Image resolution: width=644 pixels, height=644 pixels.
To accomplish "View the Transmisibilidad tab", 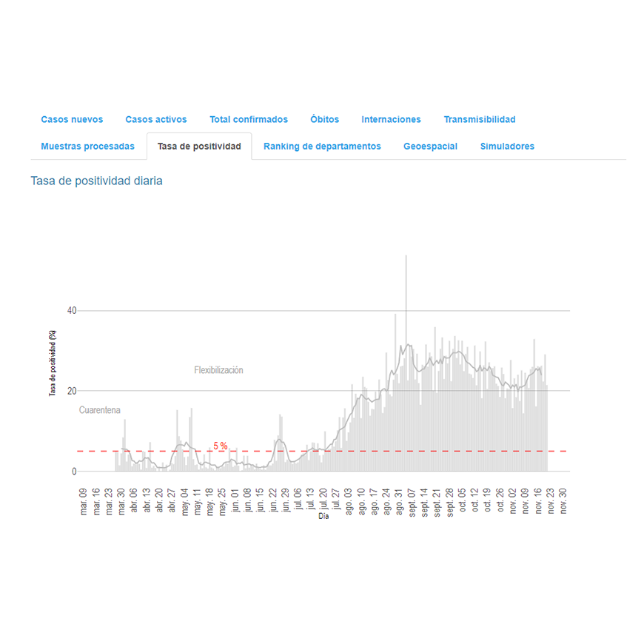I will tap(479, 119).
